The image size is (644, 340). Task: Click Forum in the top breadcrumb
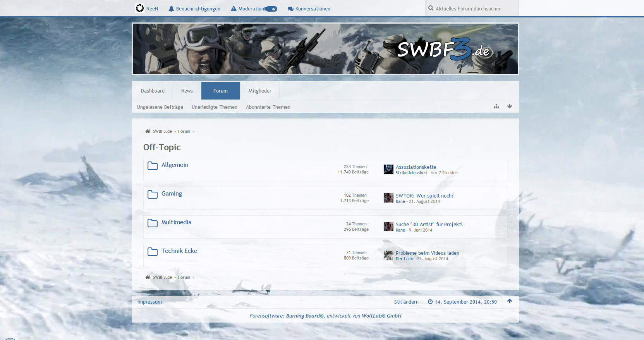click(184, 132)
